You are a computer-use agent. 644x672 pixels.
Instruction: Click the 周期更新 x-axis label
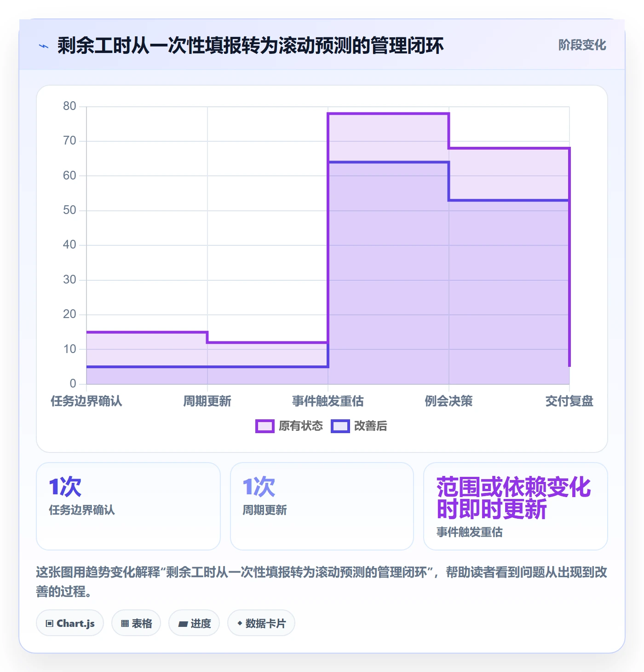(207, 401)
